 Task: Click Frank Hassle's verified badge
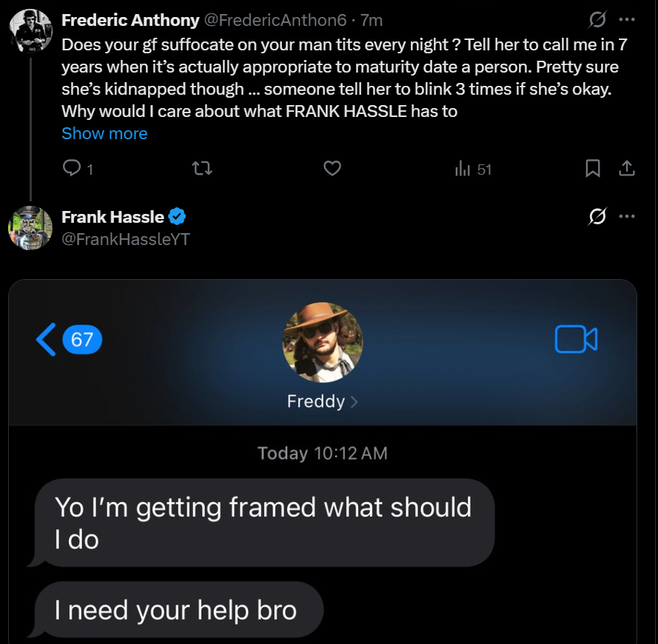click(177, 217)
